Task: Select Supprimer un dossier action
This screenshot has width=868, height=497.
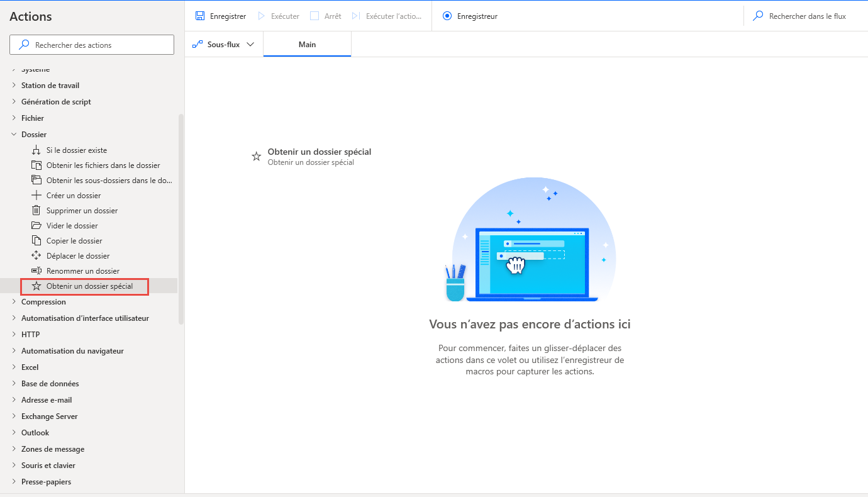Action: pos(82,211)
